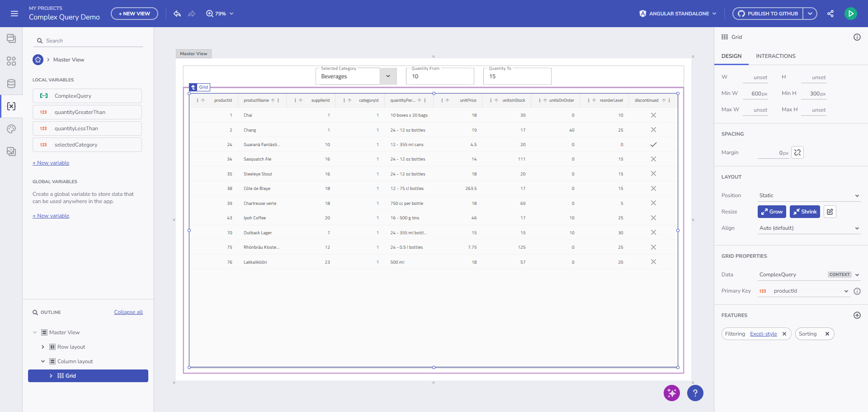This screenshot has width=868, height=412.
Task: Open the hamburger main menu
Action: (14, 14)
